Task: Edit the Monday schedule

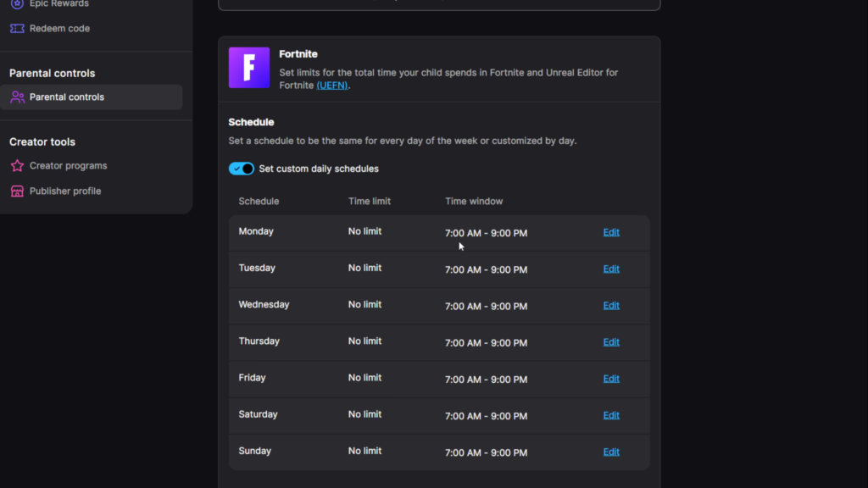Action: (x=611, y=232)
